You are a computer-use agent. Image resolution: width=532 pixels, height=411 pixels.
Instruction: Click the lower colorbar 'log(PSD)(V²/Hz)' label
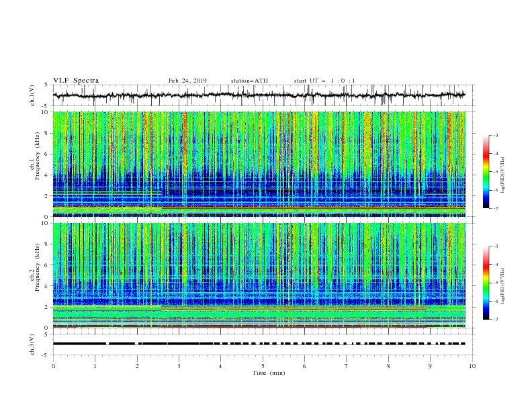pyautogui.click(x=503, y=285)
